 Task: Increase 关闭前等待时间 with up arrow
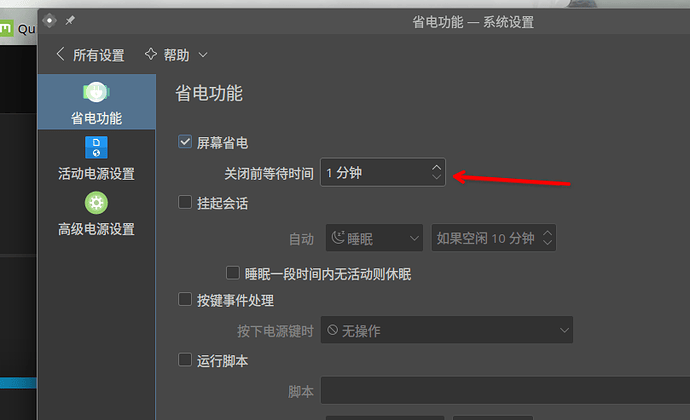tap(436, 167)
